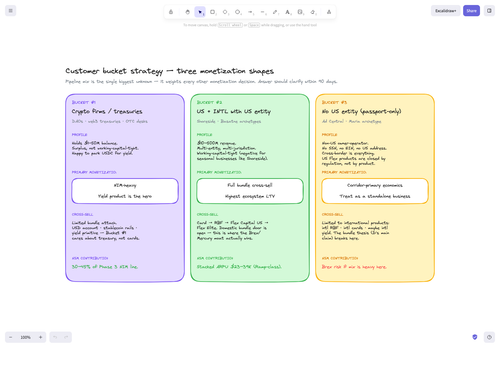Zoom out with the minus button

click(x=11, y=337)
